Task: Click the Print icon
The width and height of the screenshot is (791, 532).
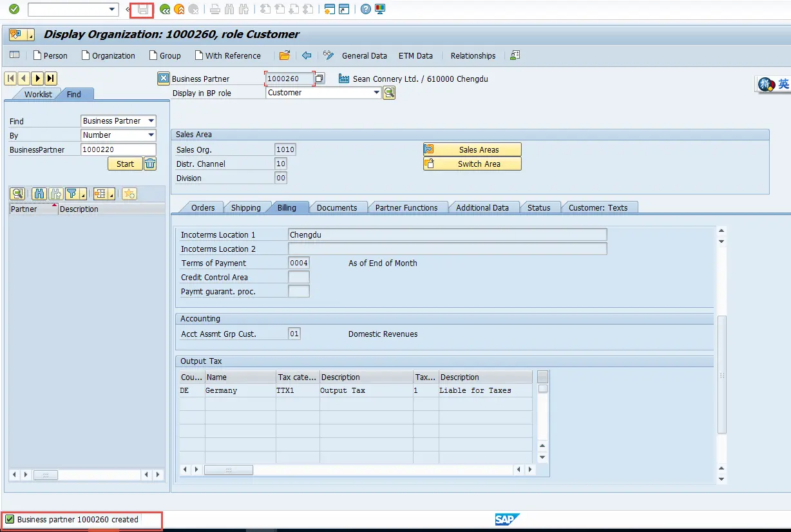Action: pos(215,9)
